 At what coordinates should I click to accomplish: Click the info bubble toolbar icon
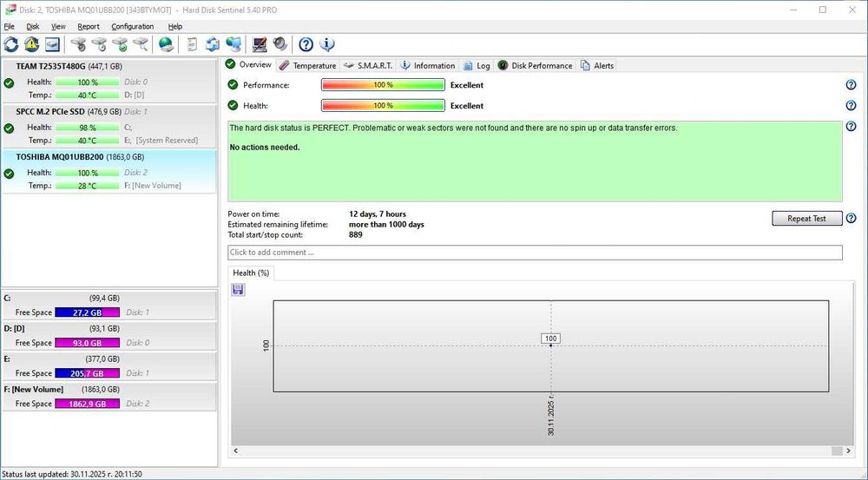click(326, 44)
